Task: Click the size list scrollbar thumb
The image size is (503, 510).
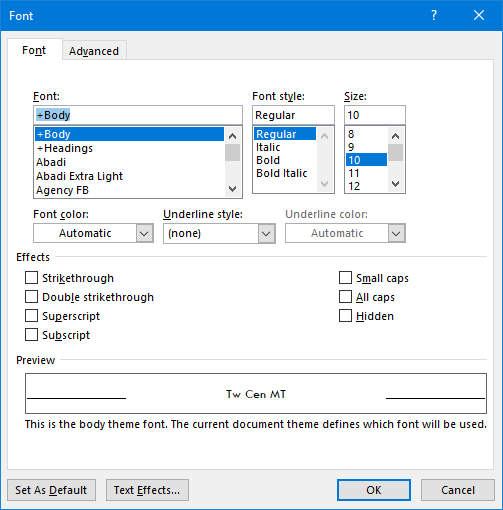Action: [396, 153]
